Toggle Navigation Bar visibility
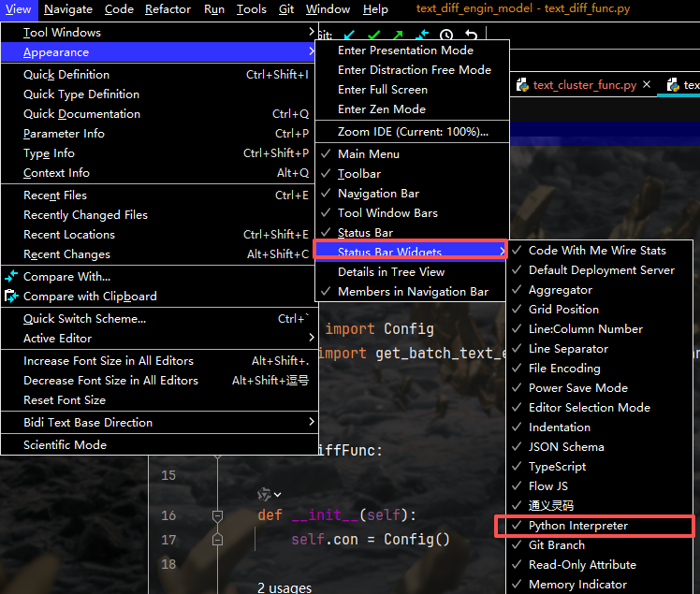700x594 pixels. pyautogui.click(x=412, y=194)
